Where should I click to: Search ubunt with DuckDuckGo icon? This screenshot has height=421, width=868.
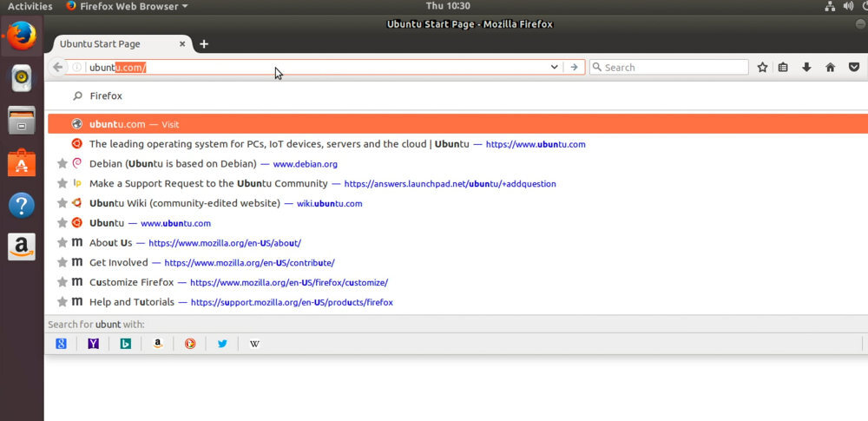point(190,344)
